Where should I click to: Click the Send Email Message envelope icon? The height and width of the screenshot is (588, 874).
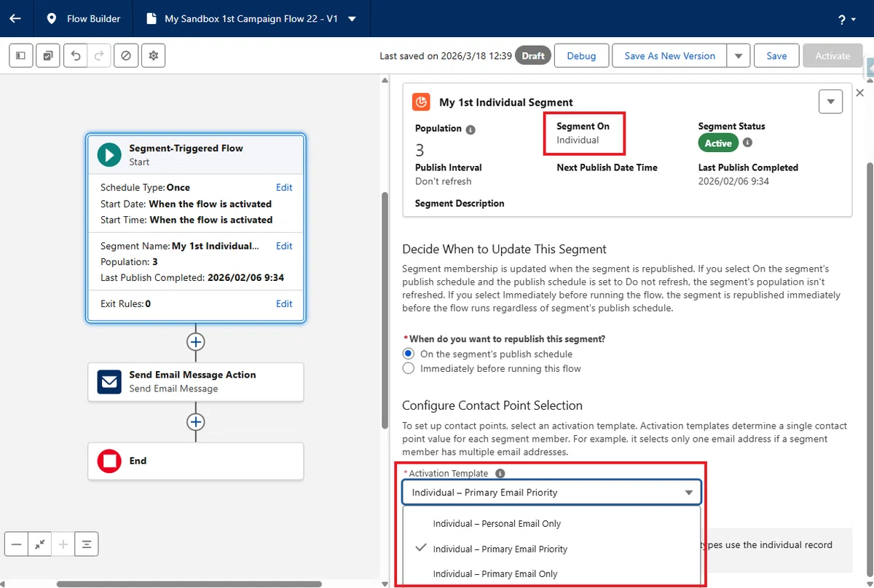(109, 381)
